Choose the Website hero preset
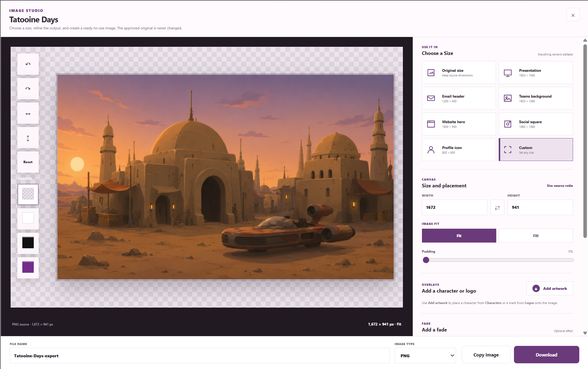Viewport: 588px width, 369px height. [459, 124]
